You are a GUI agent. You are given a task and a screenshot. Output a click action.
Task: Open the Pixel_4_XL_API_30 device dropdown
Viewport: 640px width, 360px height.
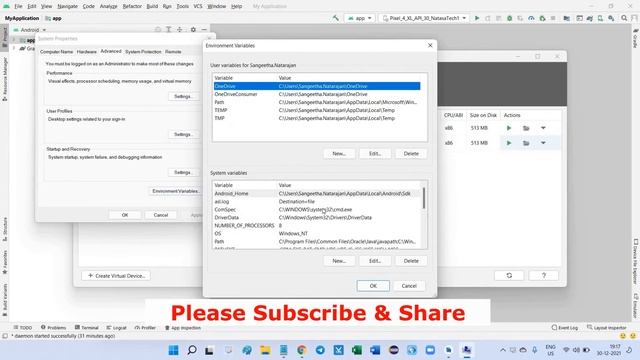[x=423, y=18]
